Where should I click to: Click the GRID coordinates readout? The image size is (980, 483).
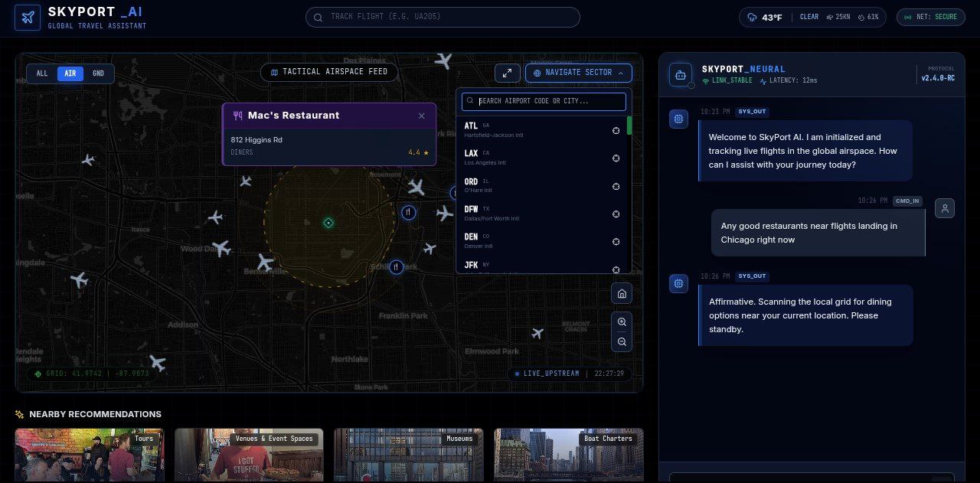(92, 374)
